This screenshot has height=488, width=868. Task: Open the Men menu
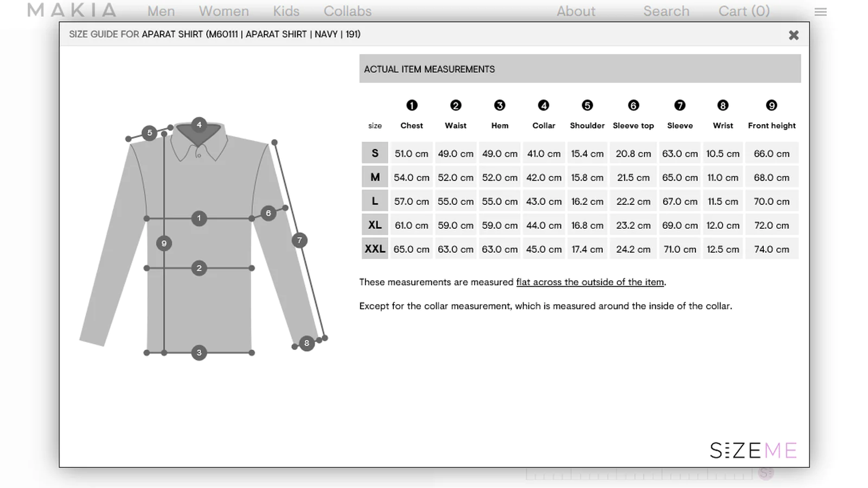coord(161,11)
